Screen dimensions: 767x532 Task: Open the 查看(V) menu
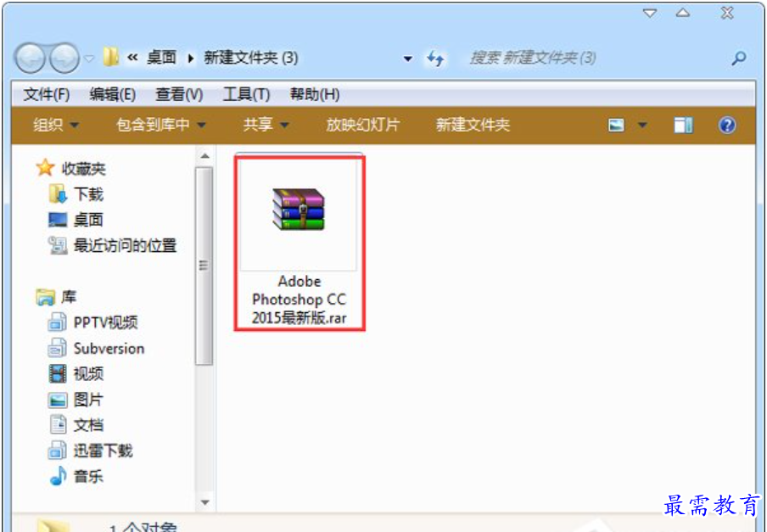[179, 94]
